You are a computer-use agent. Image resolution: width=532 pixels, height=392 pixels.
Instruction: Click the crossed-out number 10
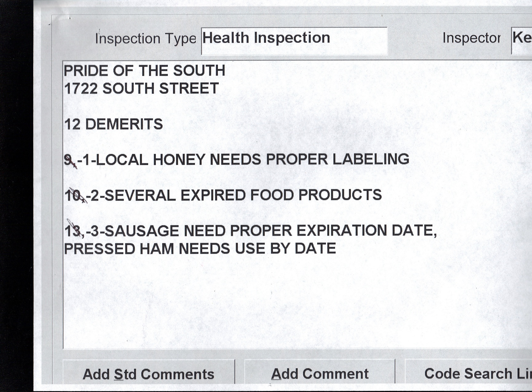pyautogui.click(x=73, y=196)
